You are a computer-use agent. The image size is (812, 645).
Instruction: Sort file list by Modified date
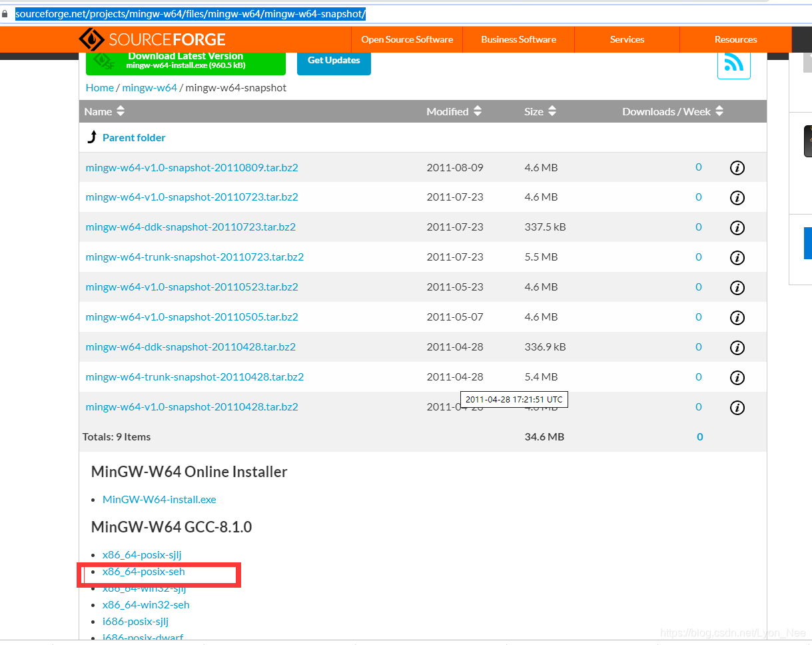tap(454, 111)
